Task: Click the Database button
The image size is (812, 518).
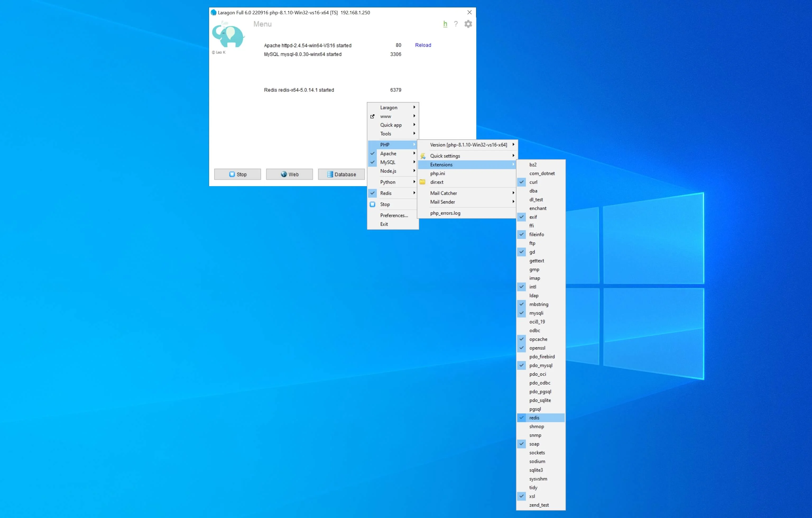Action: (x=341, y=174)
